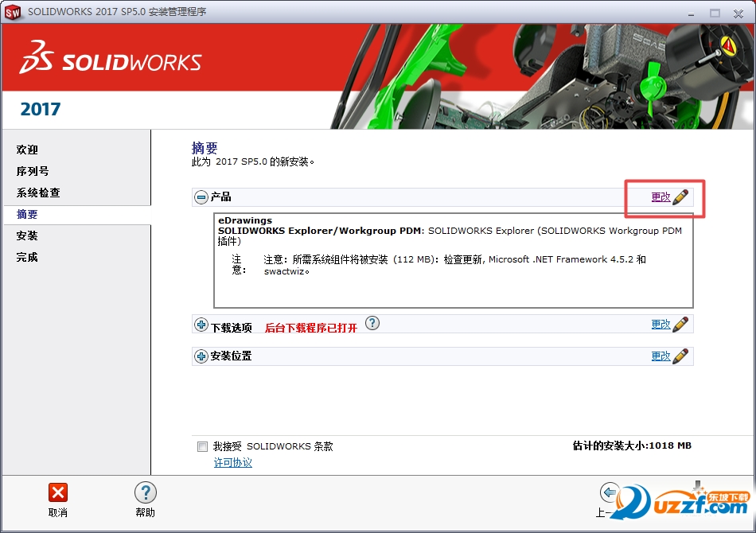The width and height of the screenshot is (756, 533).
Task: Click the eDrawings product entry
Action: click(245, 220)
